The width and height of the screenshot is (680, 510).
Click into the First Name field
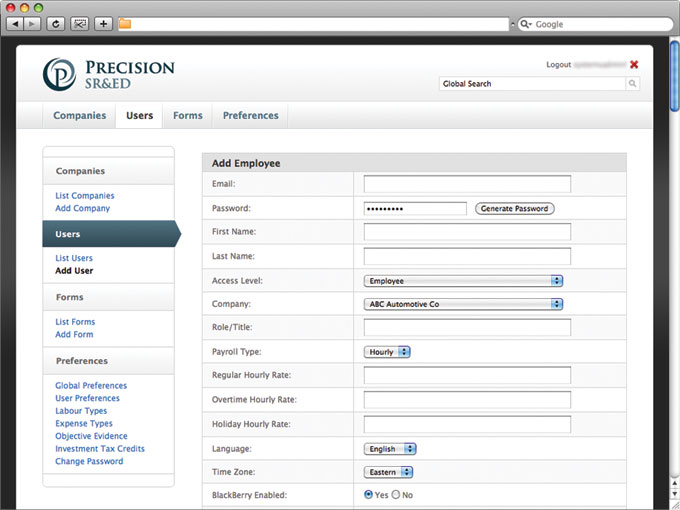tap(467, 232)
